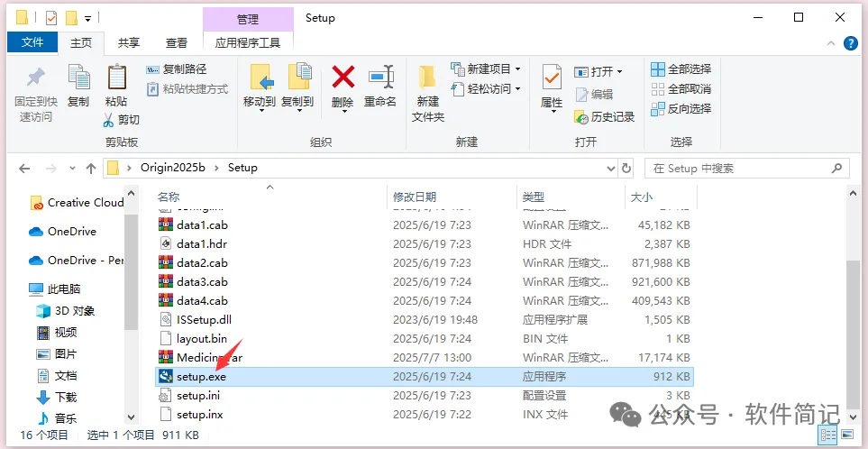Open OneDrive in the navigation pane
This screenshot has width=868, height=449.
click(x=62, y=232)
